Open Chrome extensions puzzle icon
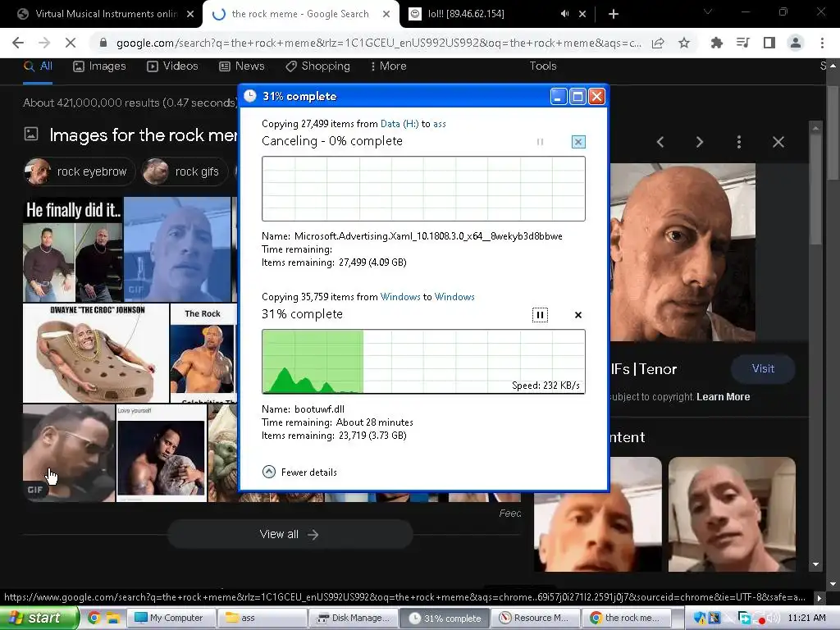Screen dimensions: 840x630 pyautogui.click(x=716, y=43)
